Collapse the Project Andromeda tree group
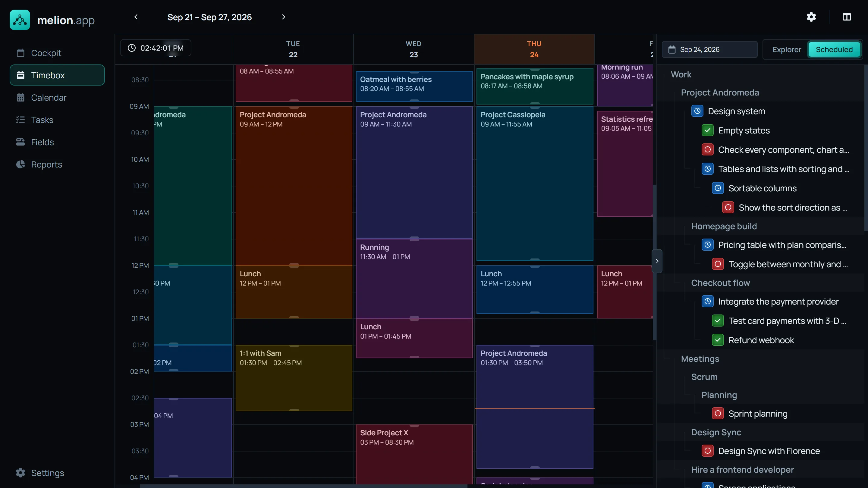This screenshot has width=868, height=488. (x=720, y=92)
